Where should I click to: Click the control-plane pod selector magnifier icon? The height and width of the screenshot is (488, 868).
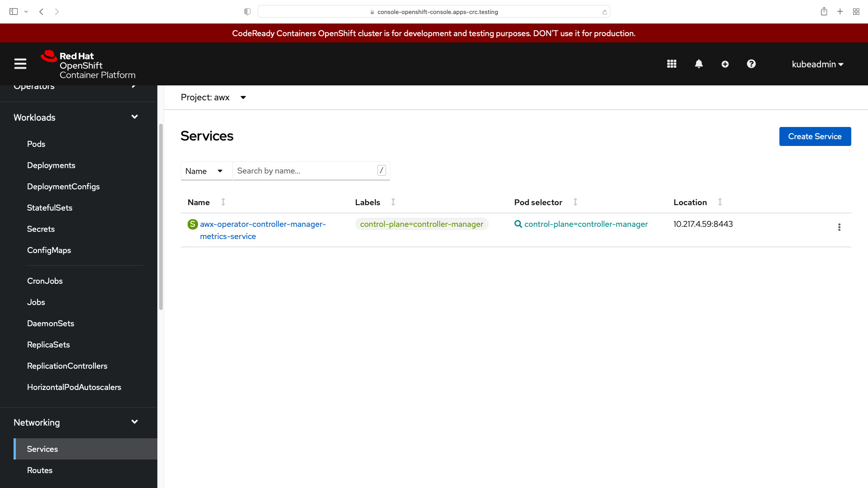point(518,224)
